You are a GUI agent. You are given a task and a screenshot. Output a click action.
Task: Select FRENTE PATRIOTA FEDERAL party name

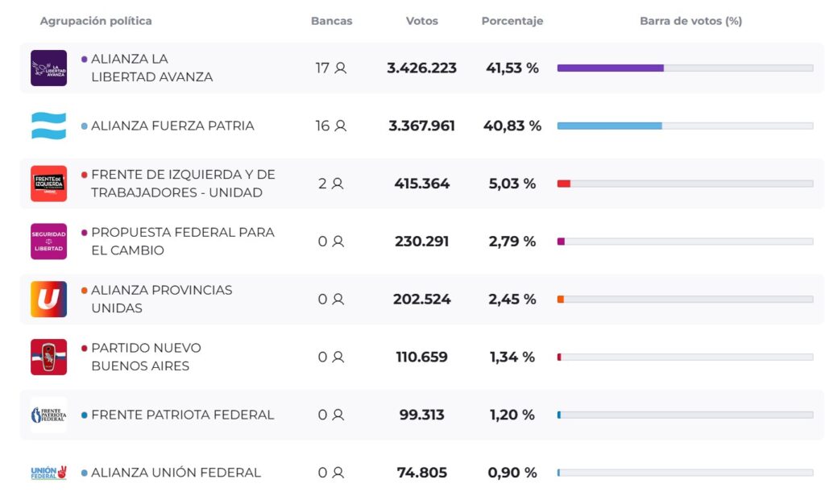tap(182, 415)
